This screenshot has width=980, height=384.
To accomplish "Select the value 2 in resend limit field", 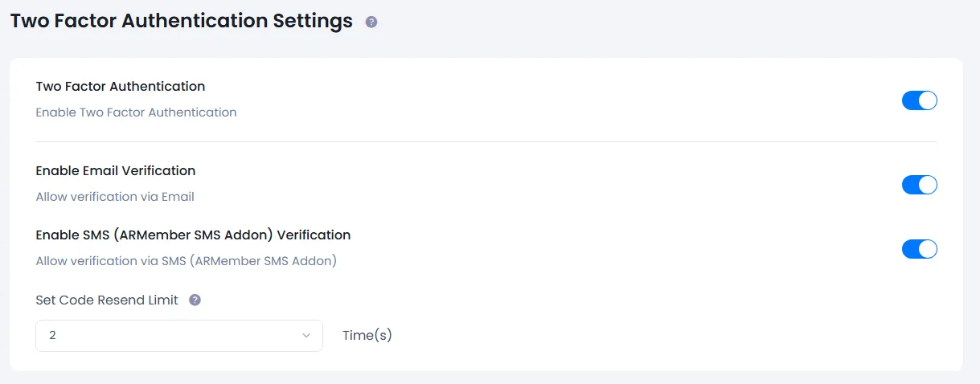I will click(53, 336).
